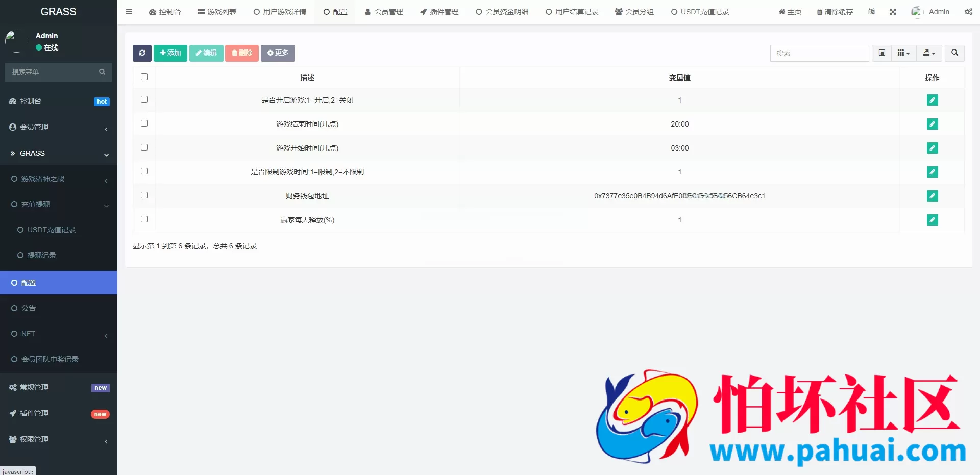The image size is (980, 475).
Task: Open USDT充值记录 in the sidebar
Action: point(59,230)
